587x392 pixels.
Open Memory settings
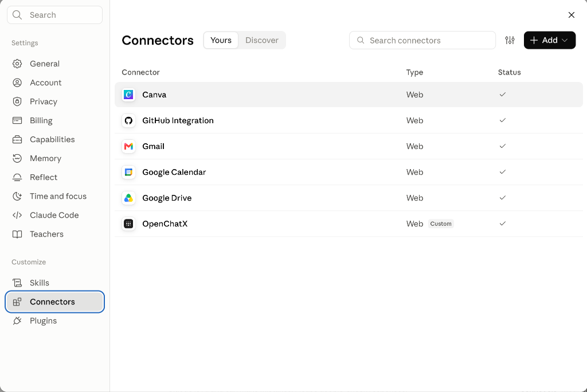(54, 158)
